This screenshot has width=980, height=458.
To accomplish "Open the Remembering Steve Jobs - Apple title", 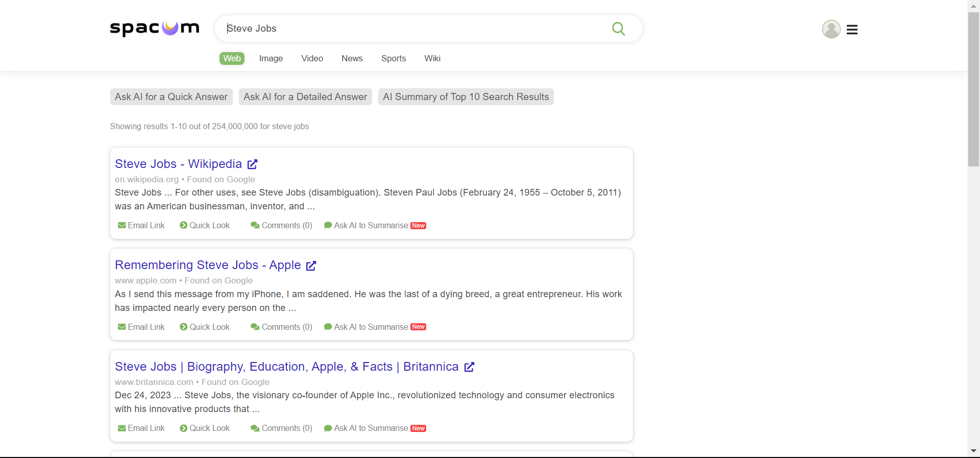I will click(208, 265).
